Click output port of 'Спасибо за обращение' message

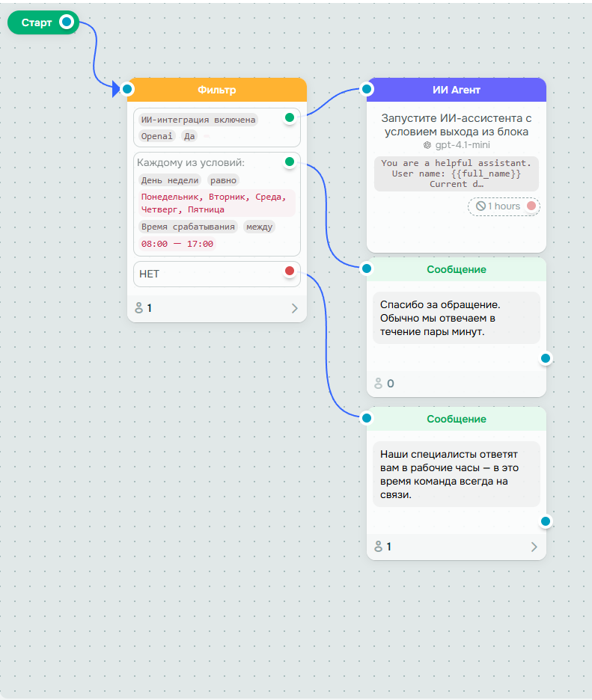coord(546,358)
